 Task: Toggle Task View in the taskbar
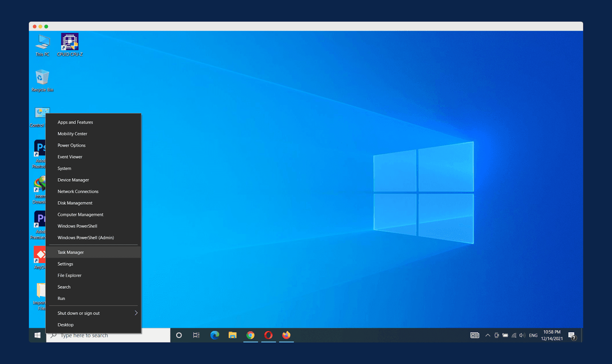pyautogui.click(x=196, y=335)
